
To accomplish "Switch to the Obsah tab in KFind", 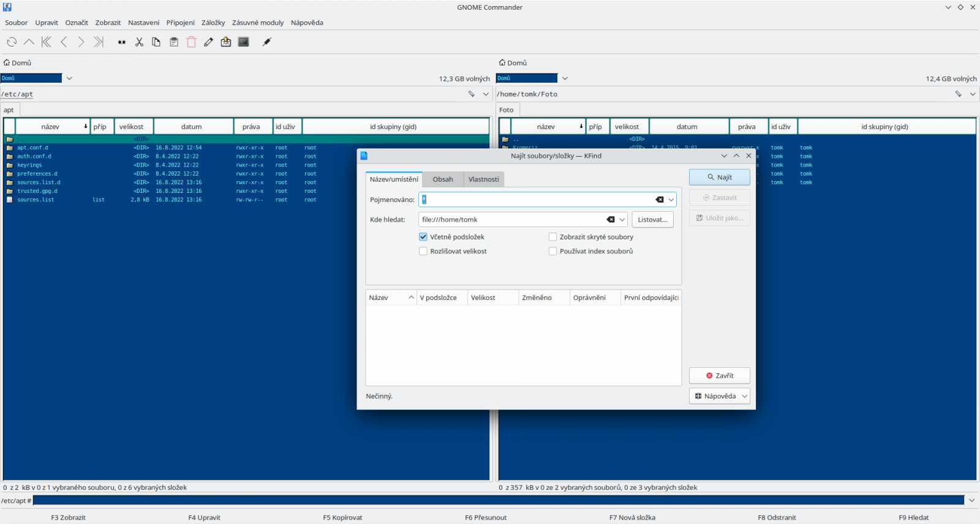I will [x=443, y=179].
